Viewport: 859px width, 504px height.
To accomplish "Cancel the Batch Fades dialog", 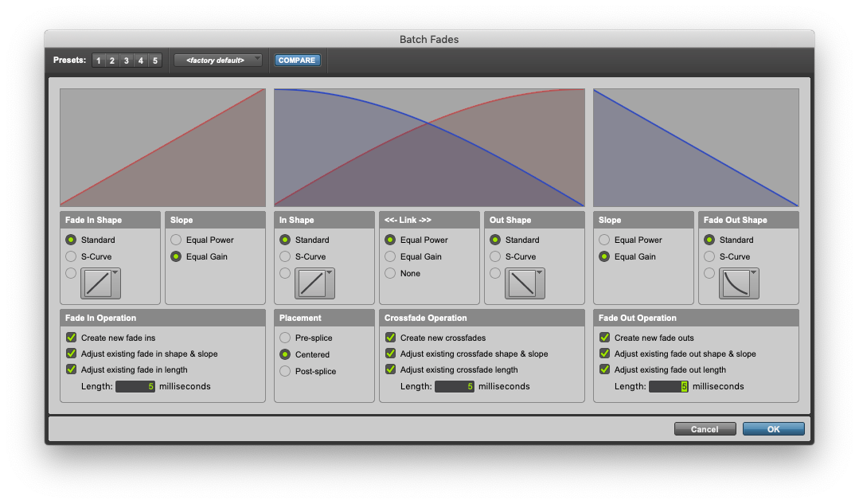I will [705, 429].
